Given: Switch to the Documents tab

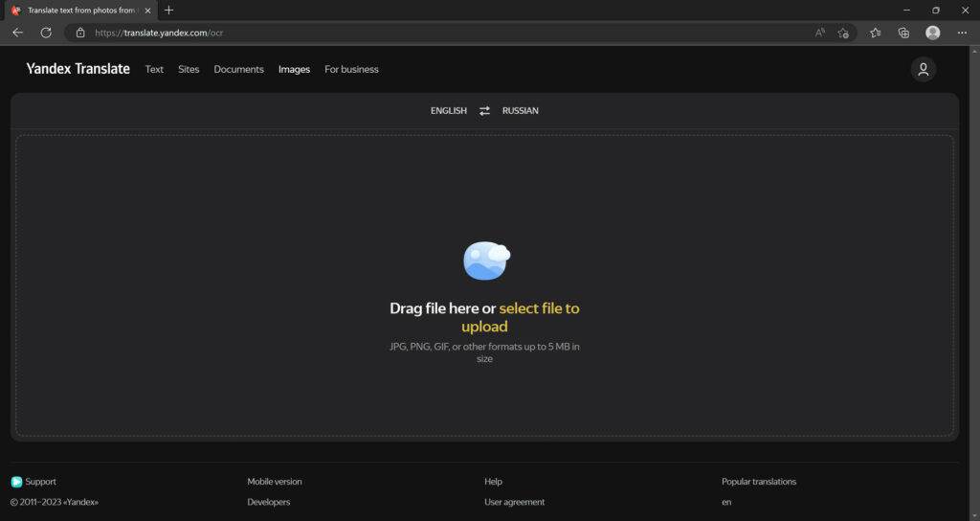Looking at the screenshot, I should coord(238,70).
